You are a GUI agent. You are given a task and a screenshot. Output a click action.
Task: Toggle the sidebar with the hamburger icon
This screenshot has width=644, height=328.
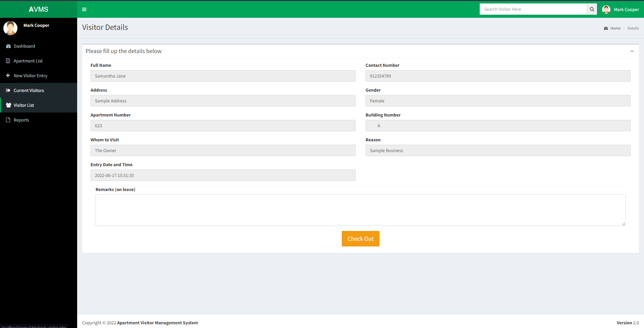coord(84,9)
